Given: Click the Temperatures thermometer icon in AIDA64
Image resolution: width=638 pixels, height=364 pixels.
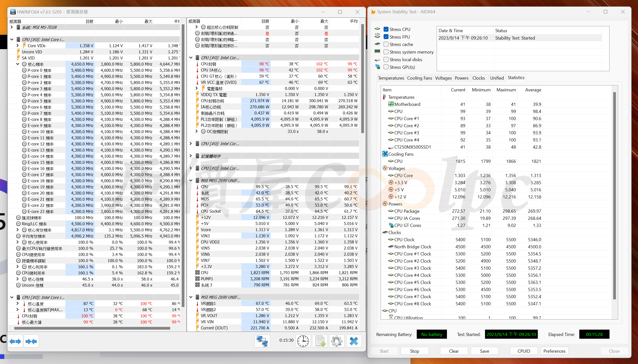Looking at the screenshot, I should [x=385, y=97].
